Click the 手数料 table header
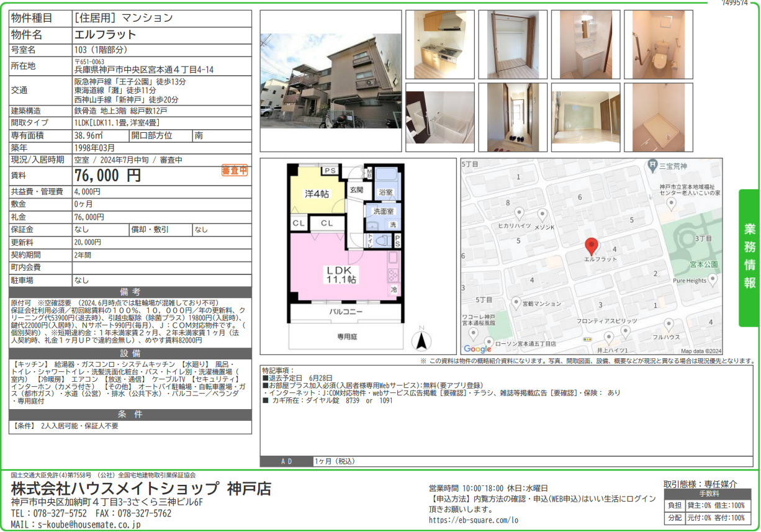Screen dimensions: 761x532 (x=709, y=494)
